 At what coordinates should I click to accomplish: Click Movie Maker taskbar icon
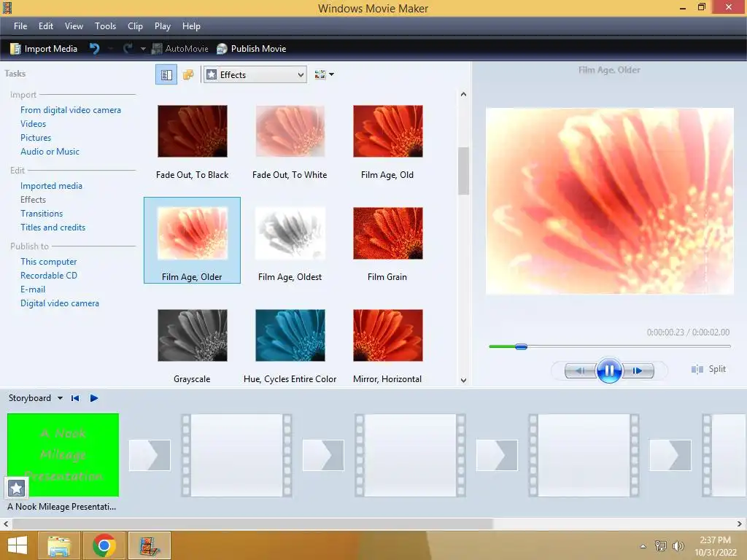[149, 545]
